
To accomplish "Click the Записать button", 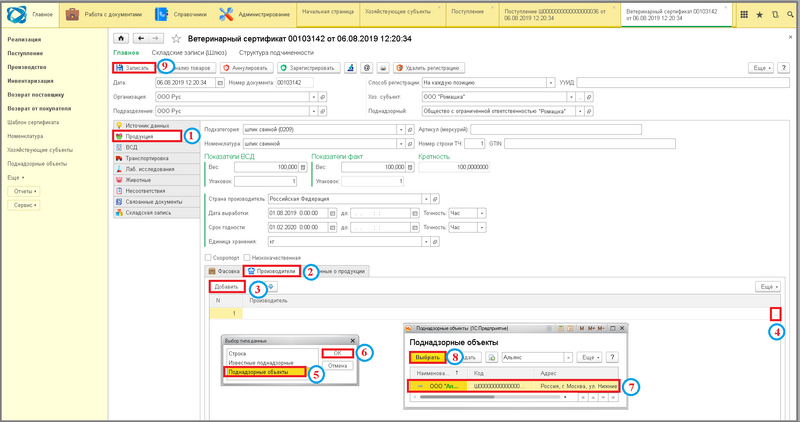I will [134, 68].
